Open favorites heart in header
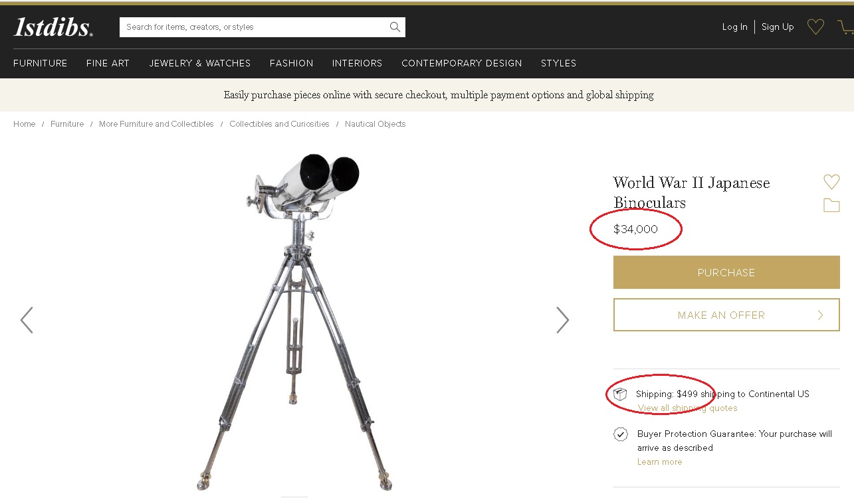 pos(815,27)
